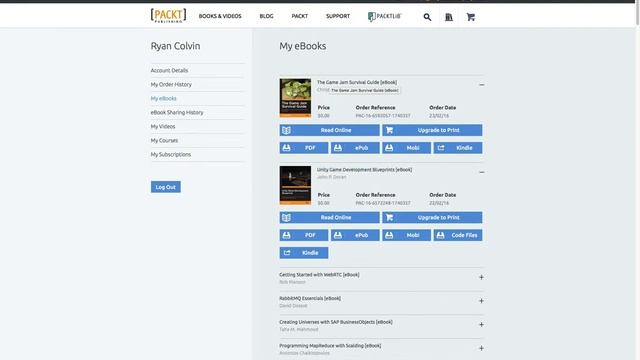
Task: Expand Programming MapReduce with Scalding entry
Action: click(x=481, y=348)
